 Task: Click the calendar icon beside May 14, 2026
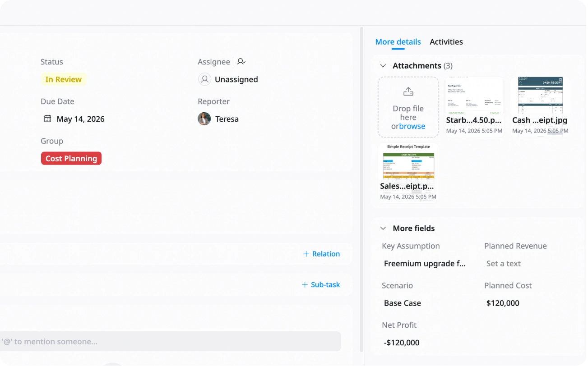click(47, 119)
